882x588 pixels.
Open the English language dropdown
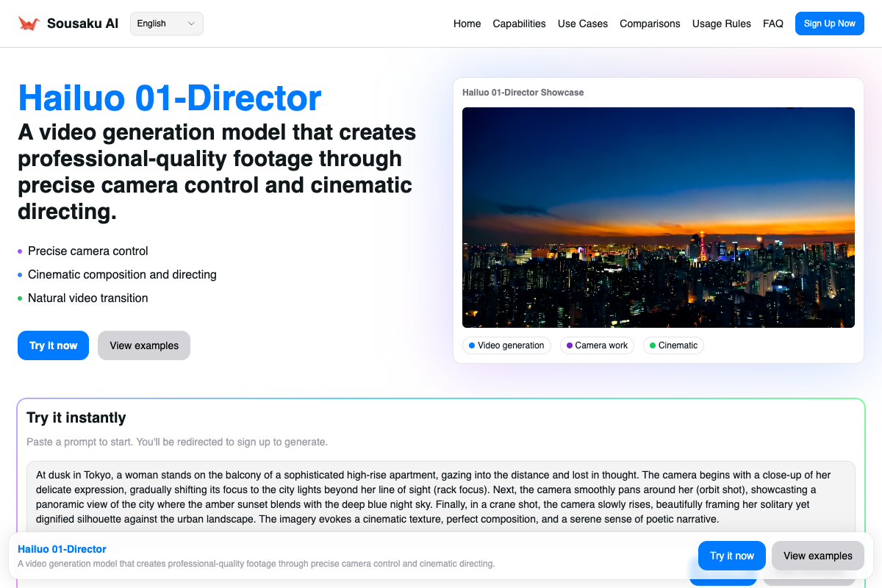(x=166, y=24)
